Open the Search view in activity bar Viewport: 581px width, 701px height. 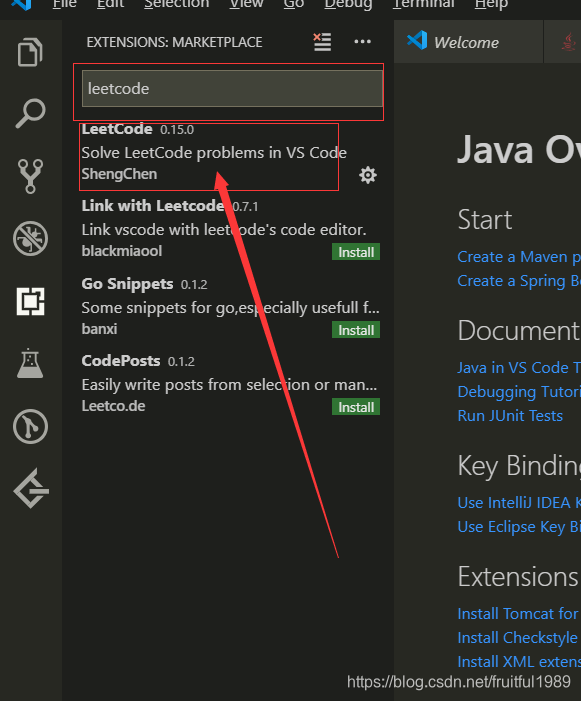(30, 114)
